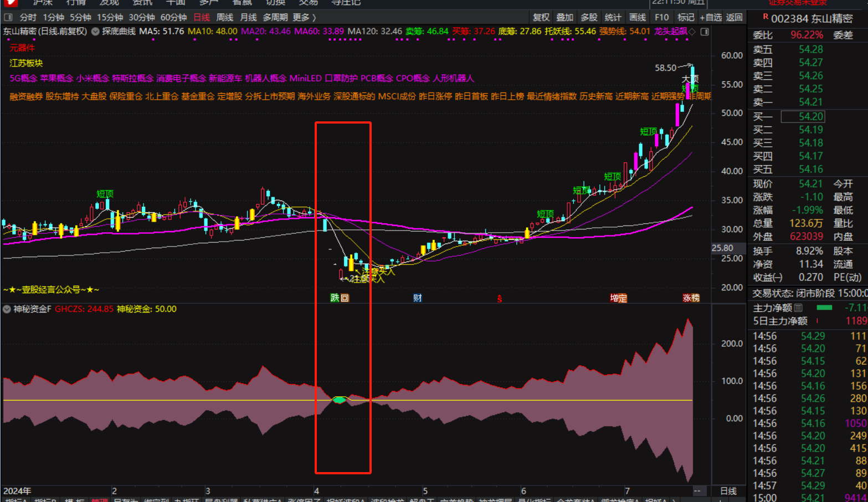Screen dimensions: 868x502
Task: Click the 主力净额 detail list icon
Action: (798, 308)
